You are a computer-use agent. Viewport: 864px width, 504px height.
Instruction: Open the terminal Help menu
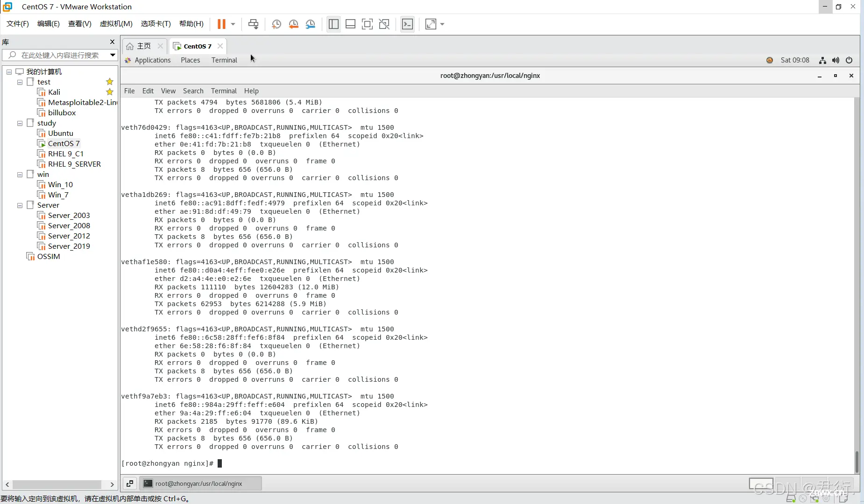click(251, 91)
